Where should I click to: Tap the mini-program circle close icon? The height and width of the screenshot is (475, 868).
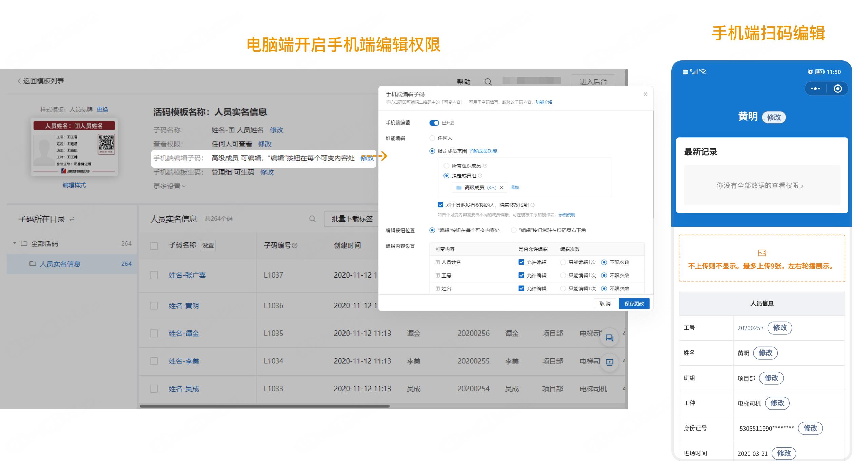tap(837, 88)
